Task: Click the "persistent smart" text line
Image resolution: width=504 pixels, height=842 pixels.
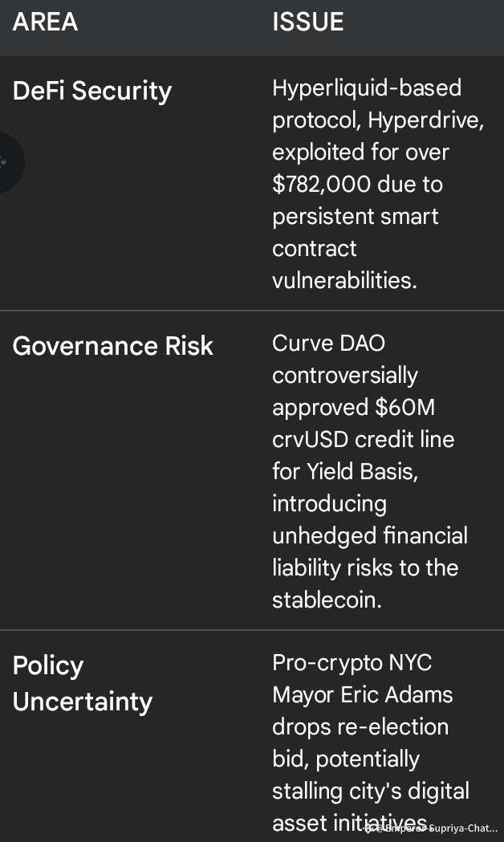Action: [355, 216]
